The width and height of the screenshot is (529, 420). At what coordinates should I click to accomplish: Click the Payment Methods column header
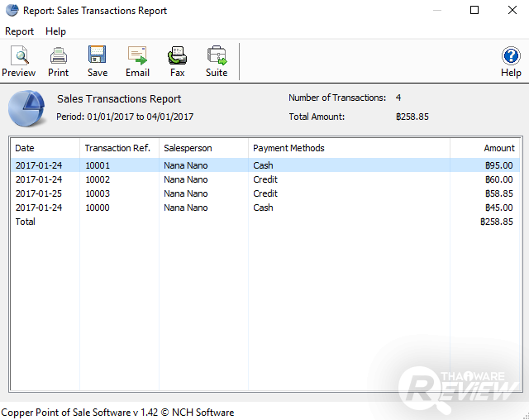click(x=349, y=148)
